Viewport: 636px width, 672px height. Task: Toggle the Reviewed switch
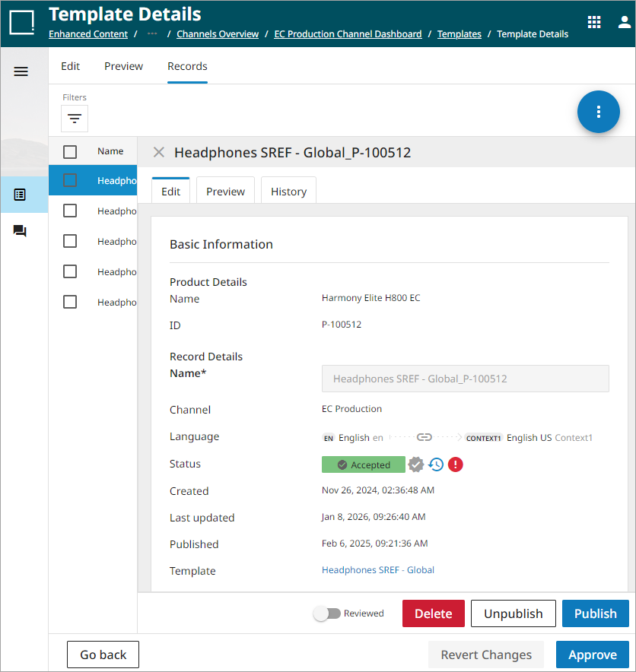point(327,613)
